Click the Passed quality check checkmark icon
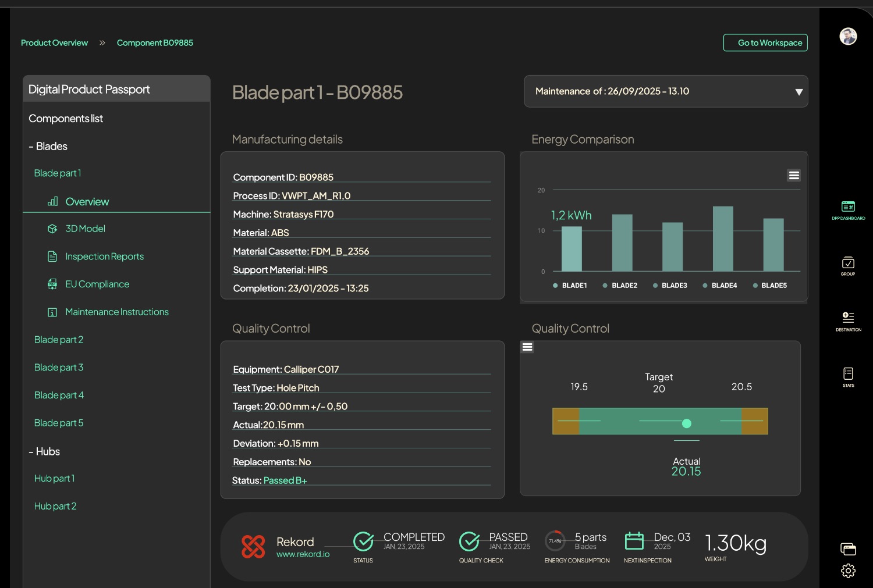The image size is (873, 588). pos(469,541)
